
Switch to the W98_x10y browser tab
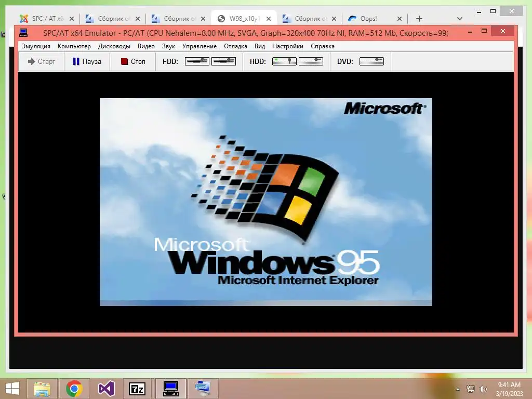tap(244, 19)
